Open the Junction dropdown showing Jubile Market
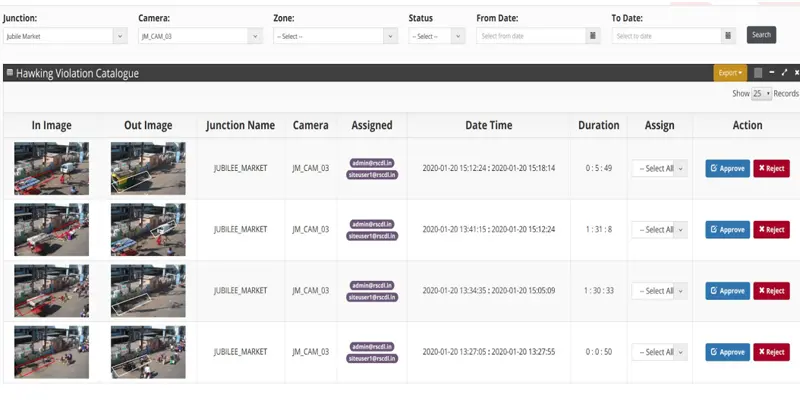Image resolution: width=800 pixels, height=400 pixels. click(x=64, y=36)
